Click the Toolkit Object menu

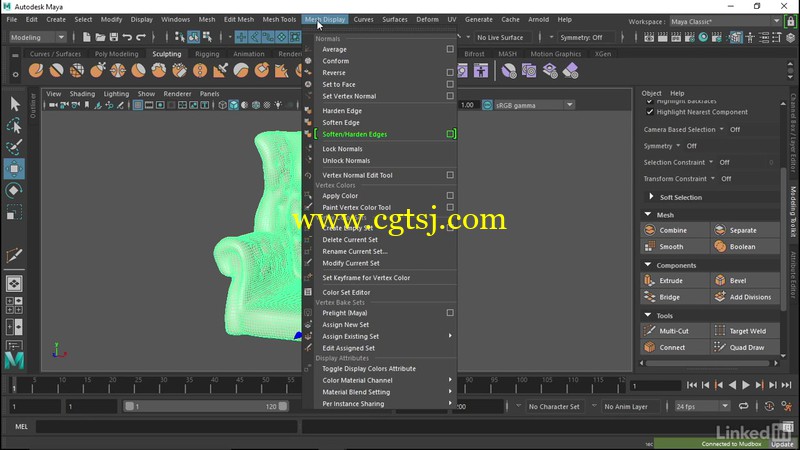651,93
